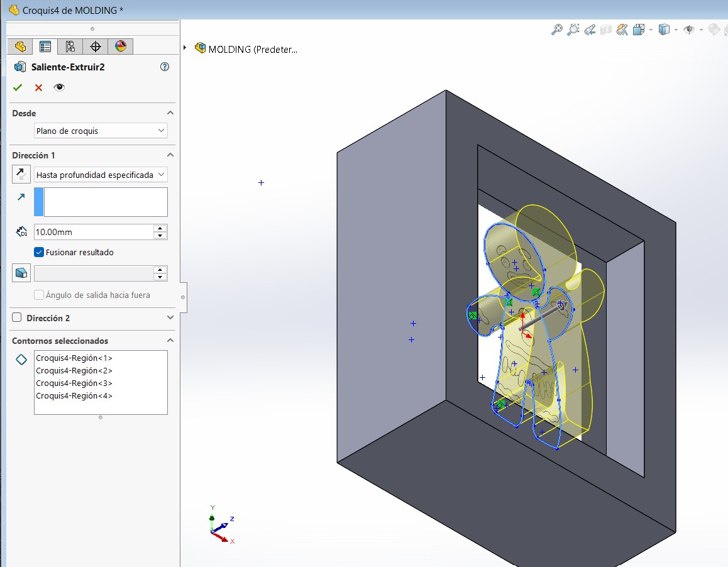Screen dimensions: 728x567
Task: Click the Display Style icon
Action: pyautogui.click(x=665, y=30)
